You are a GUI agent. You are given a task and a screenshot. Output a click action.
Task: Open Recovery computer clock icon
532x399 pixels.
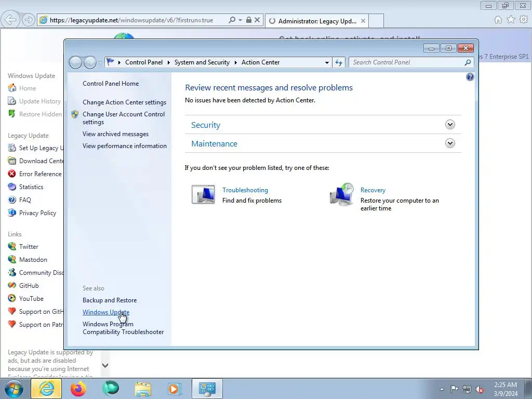[x=342, y=194]
